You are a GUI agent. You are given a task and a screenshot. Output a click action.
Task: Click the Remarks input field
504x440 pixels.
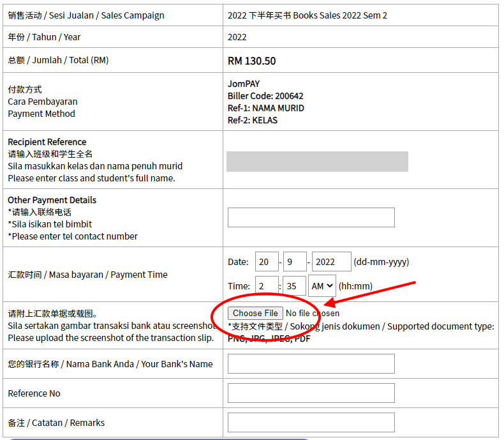(311, 423)
